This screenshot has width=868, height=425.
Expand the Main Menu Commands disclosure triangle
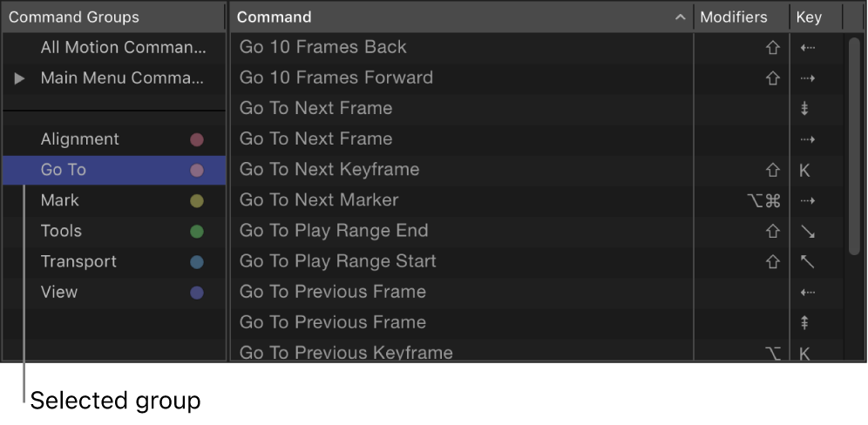point(19,78)
